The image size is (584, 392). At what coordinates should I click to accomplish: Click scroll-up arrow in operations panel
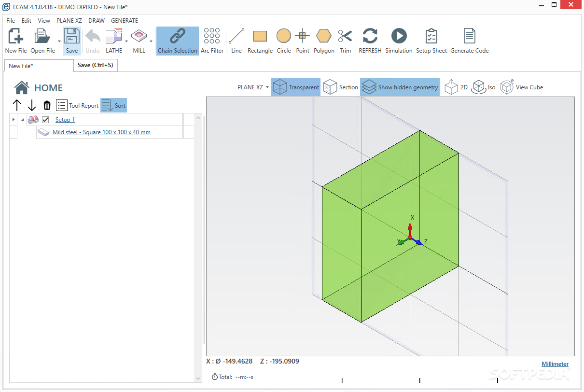pyautogui.click(x=198, y=118)
